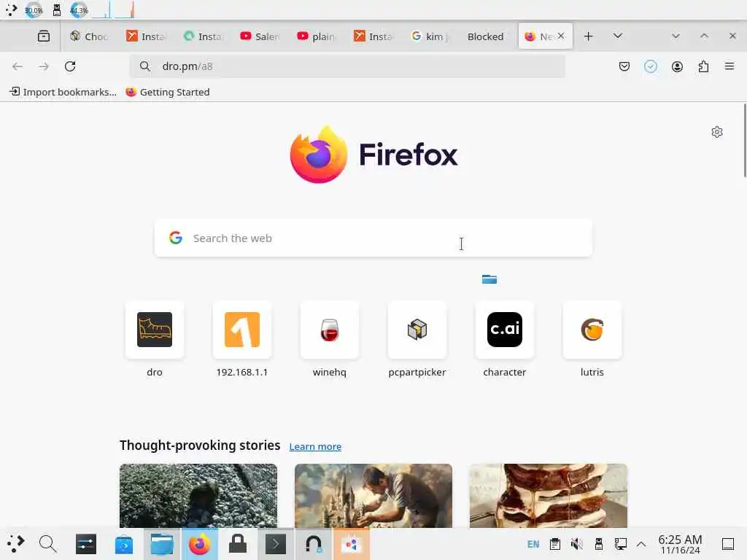Image resolution: width=747 pixels, height=560 pixels.
Task: Click the headphones taskbar icon
Action: pos(314,544)
